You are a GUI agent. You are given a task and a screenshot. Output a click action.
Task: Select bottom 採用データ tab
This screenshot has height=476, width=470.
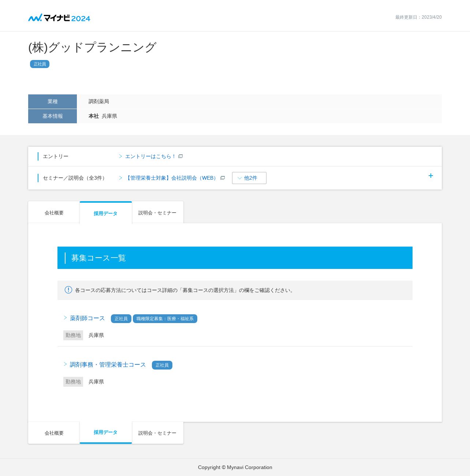tap(106, 432)
